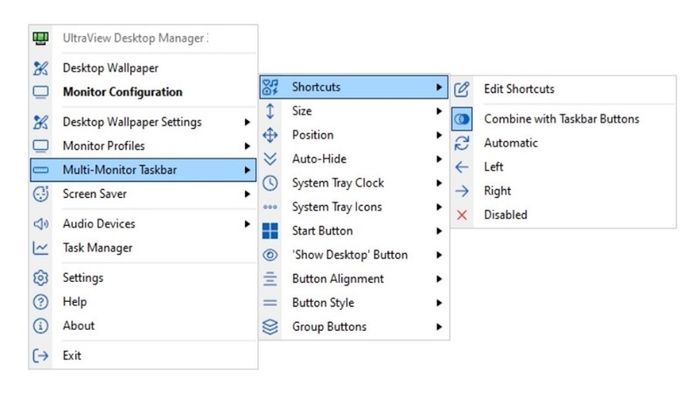Click the Right arrow icon
Viewport: 700px width, 394px height.
462,191
